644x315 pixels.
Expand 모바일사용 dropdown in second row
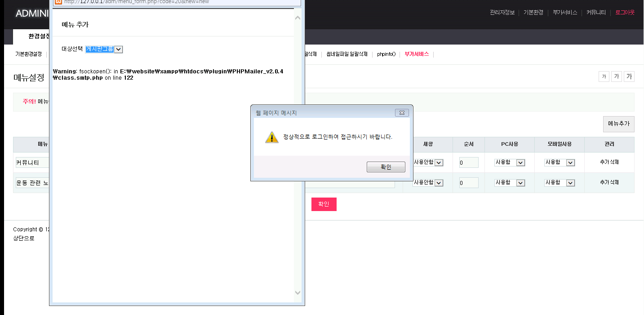click(x=570, y=183)
